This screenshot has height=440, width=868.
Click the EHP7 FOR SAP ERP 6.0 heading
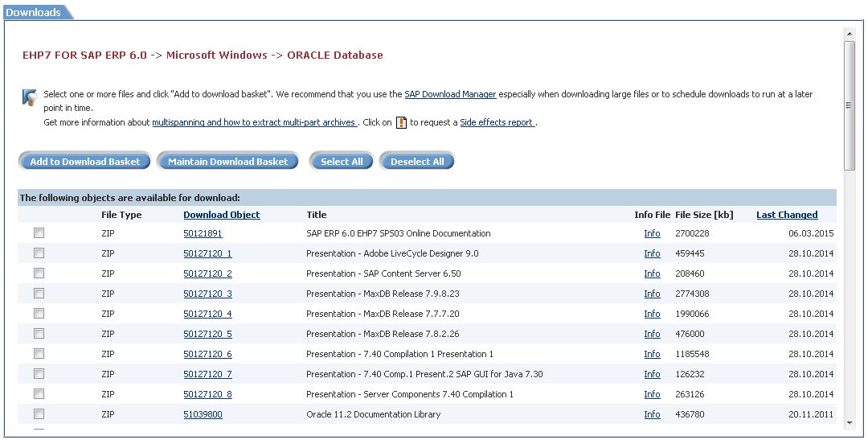coord(203,55)
